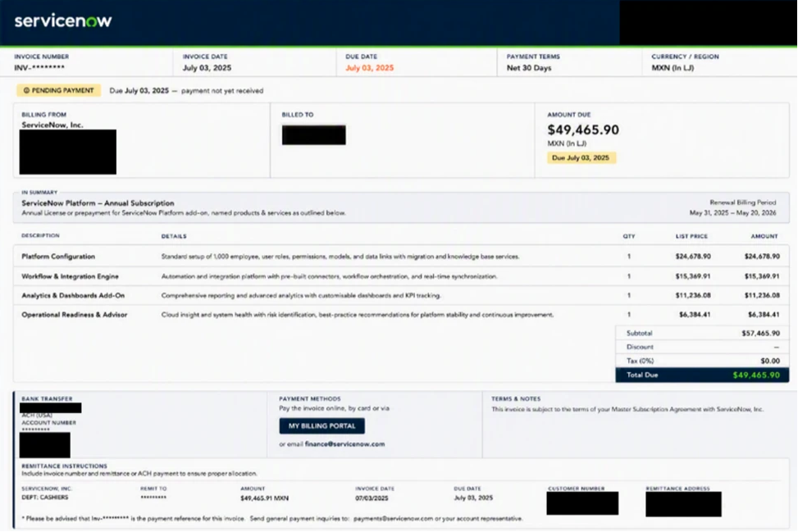
Task: Select the Operational Readiness & Advisor row
Action: point(401,315)
